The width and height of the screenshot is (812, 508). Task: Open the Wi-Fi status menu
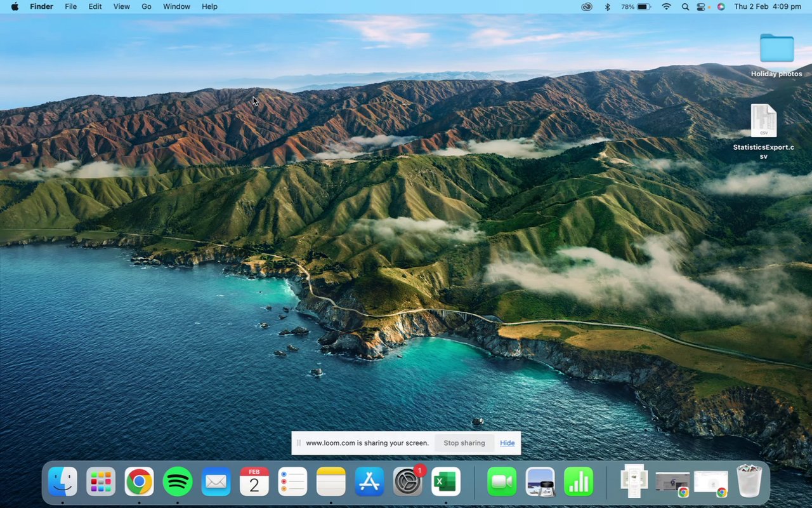[666, 6]
